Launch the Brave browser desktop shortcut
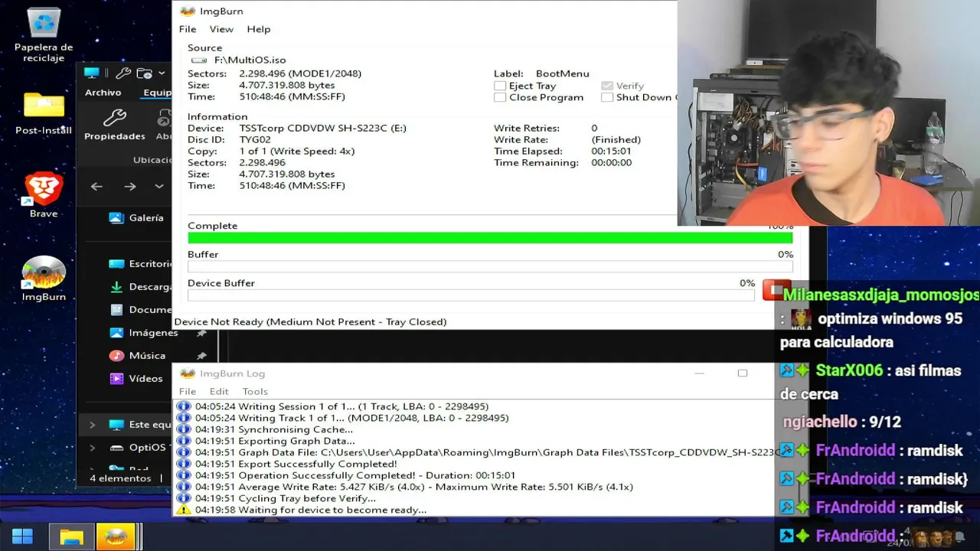The image size is (980, 551). click(44, 195)
